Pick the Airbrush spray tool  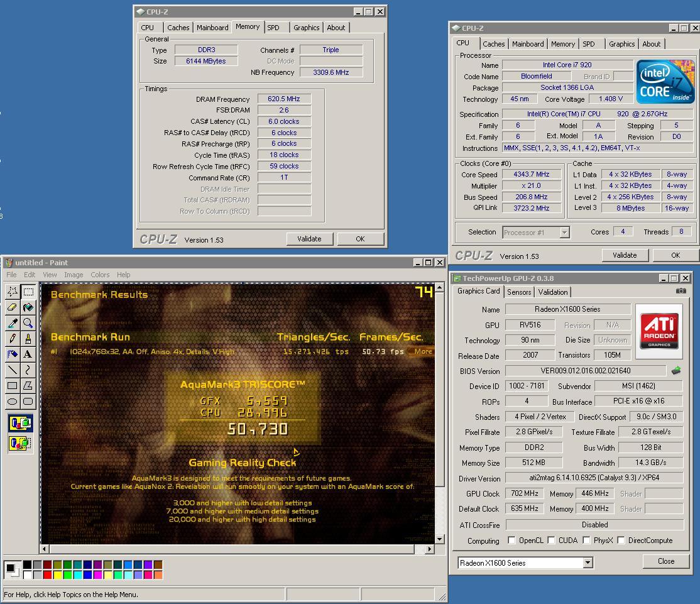pos(13,354)
